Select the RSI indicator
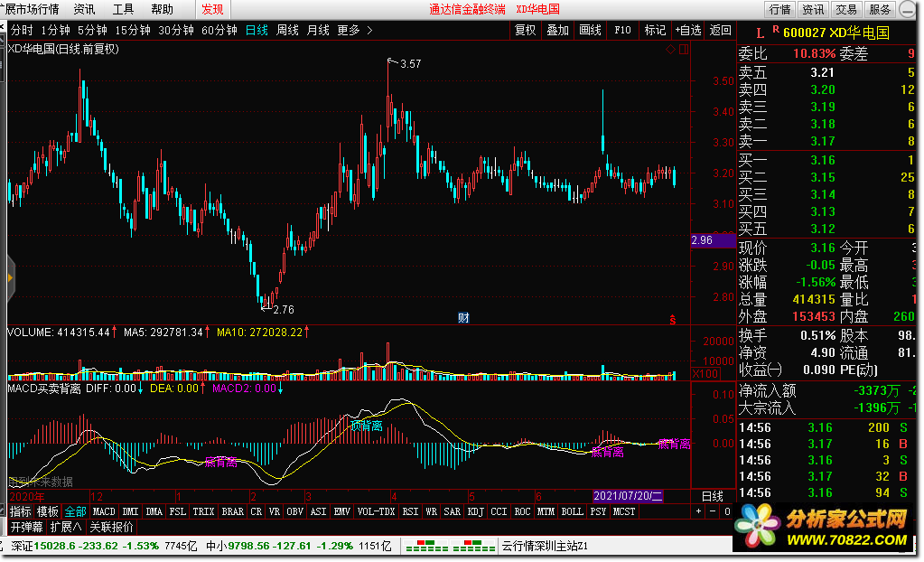924x562 pixels. pyautogui.click(x=410, y=511)
